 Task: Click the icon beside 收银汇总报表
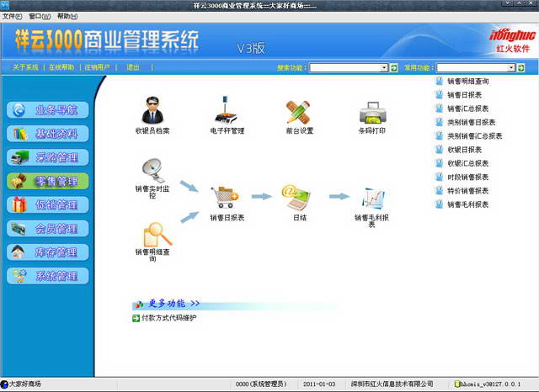click(x=439, y=163)
